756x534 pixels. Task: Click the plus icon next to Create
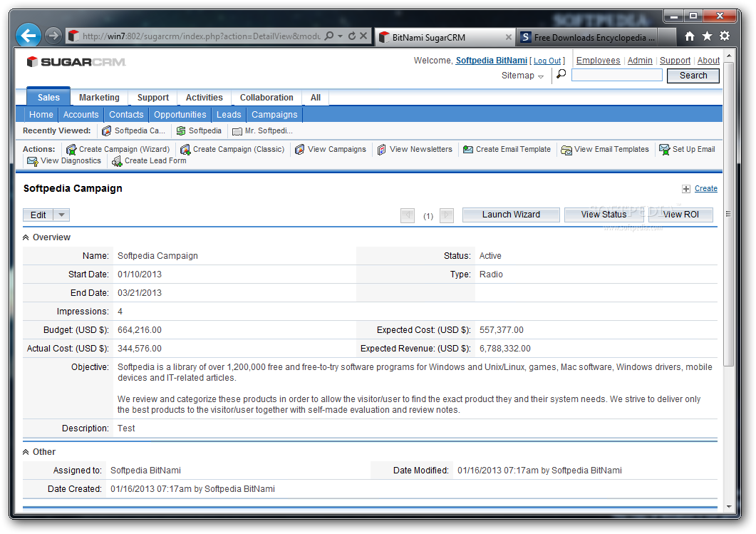(686, 189)
